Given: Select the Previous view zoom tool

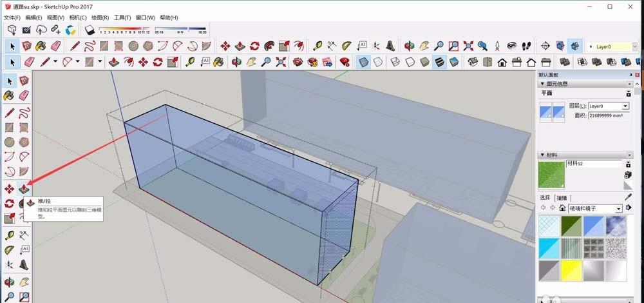Looking at the screenshot, I should (x=482, y=46).
